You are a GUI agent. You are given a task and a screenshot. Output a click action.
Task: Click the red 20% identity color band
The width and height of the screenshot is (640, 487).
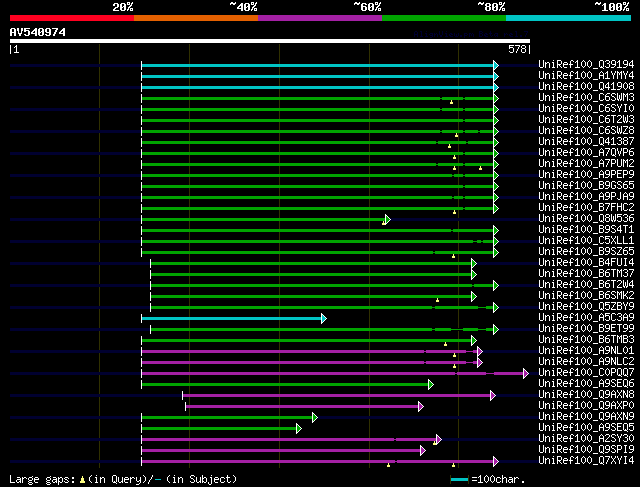coord(72,18)
